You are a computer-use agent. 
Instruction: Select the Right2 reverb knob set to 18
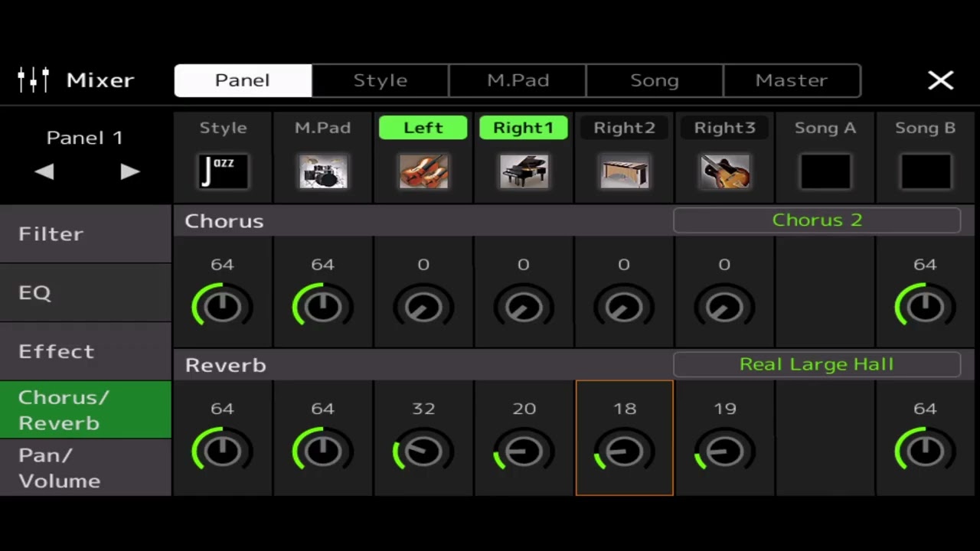pyautogui.click(x=624, y=451)
